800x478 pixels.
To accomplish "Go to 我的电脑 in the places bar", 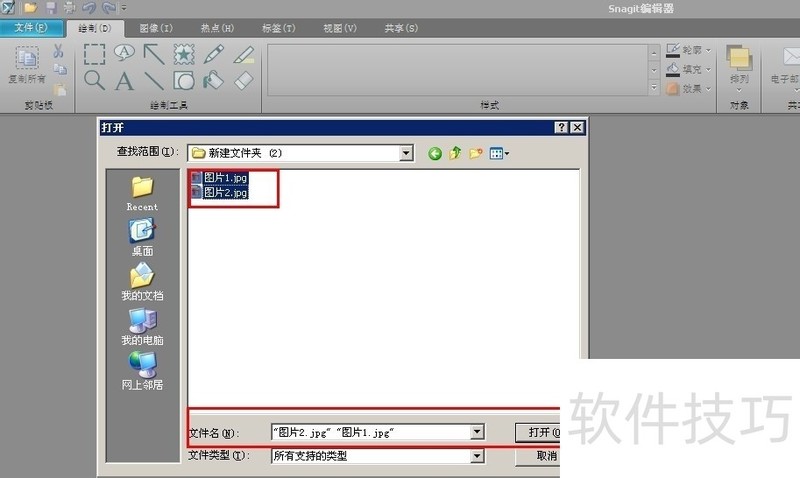I will (142, 326).
